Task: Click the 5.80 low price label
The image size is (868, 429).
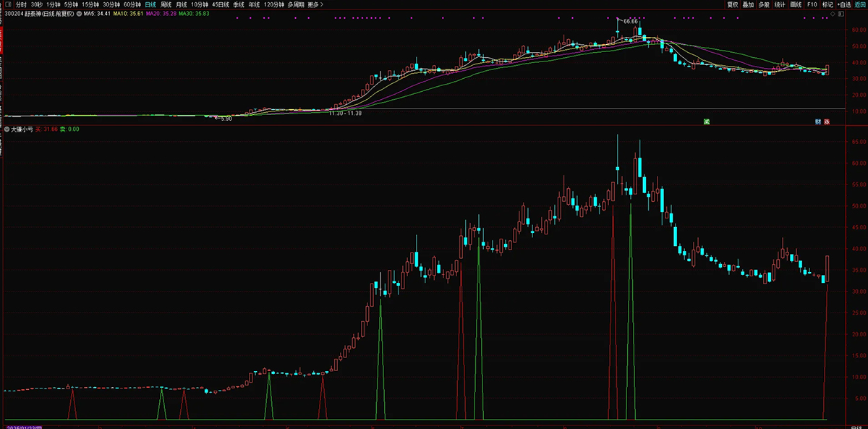Action: [x=225, y=118]
